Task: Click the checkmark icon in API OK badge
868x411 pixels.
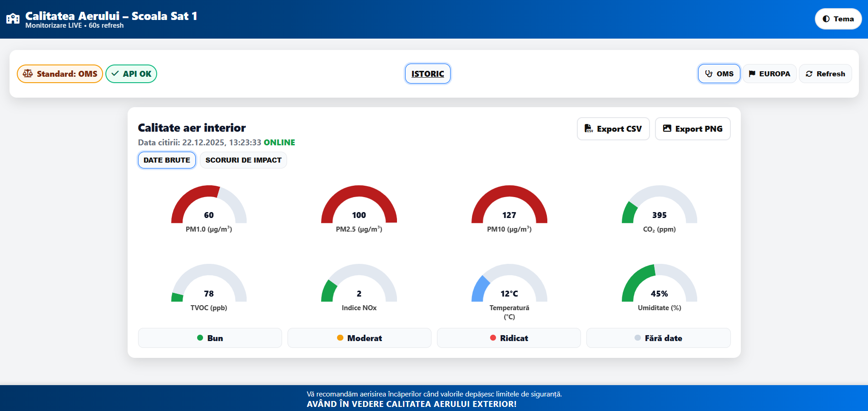Action: tap(115, 74)
